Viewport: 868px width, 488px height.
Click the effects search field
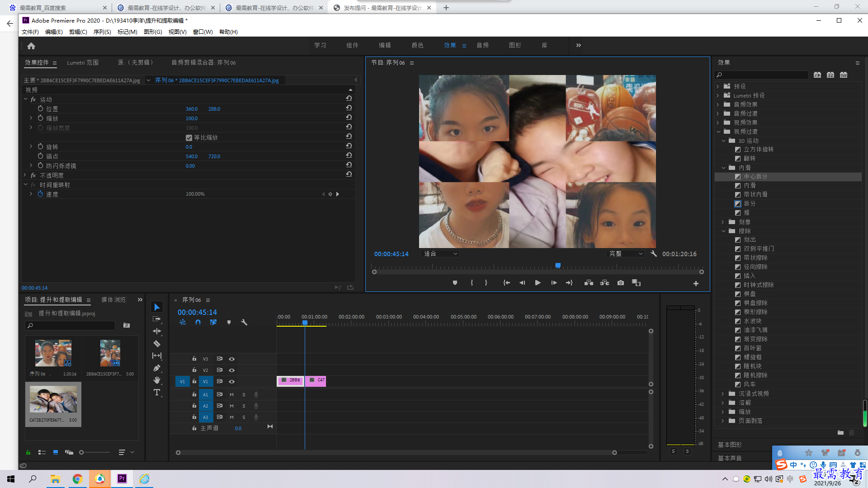(x=761, y=75)
